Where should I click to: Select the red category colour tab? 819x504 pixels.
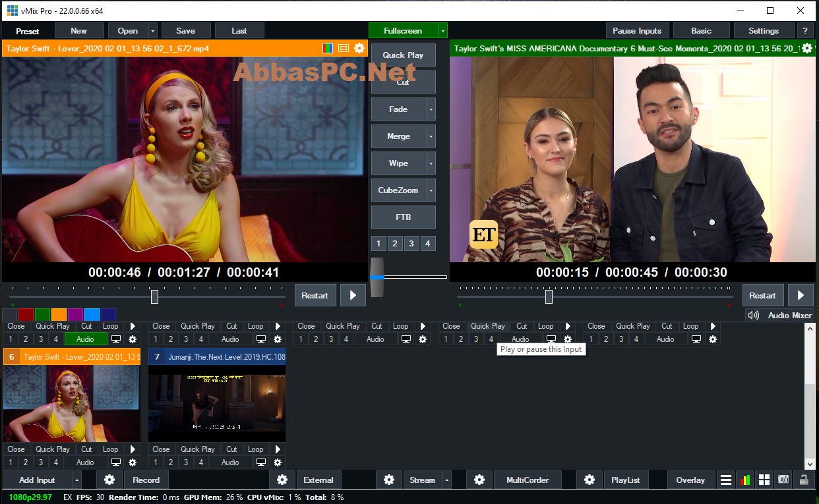26,314
